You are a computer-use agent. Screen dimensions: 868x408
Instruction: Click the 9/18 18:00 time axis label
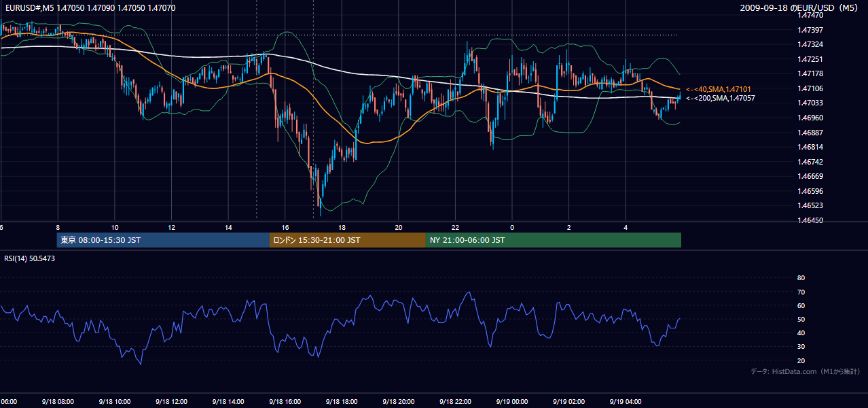tap(342, 402)
